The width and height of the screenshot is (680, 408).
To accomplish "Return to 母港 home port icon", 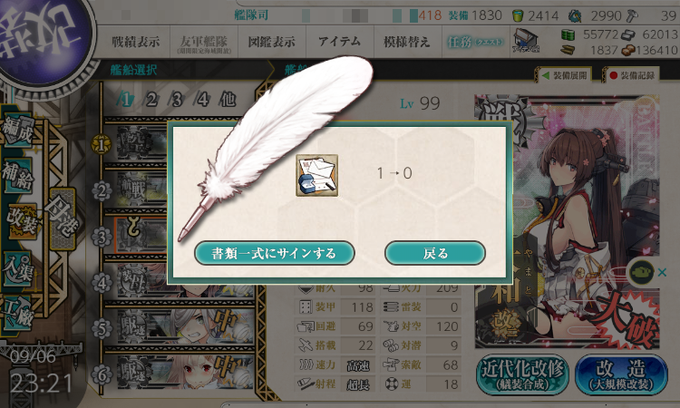I will (x=63, y=218).
